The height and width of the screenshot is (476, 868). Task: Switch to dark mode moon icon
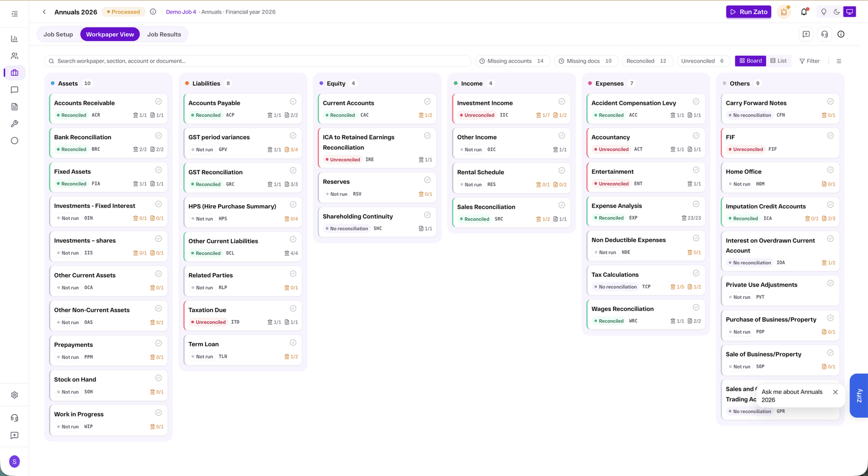pyautogui.click(x=837, y=12)
